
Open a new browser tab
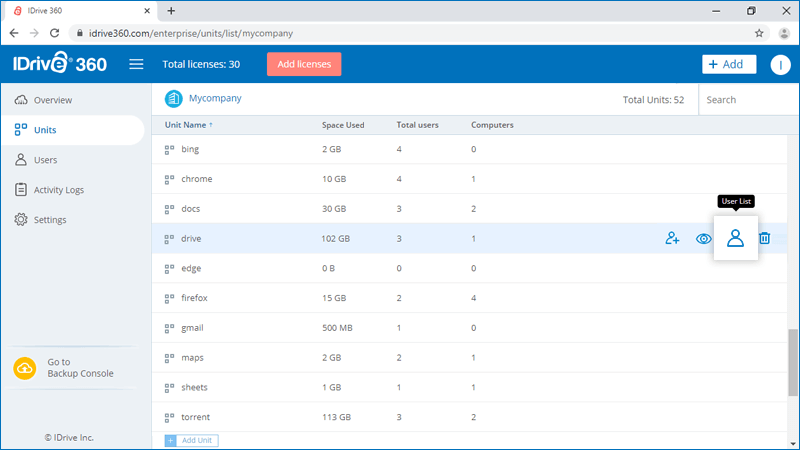click(171, 11)
